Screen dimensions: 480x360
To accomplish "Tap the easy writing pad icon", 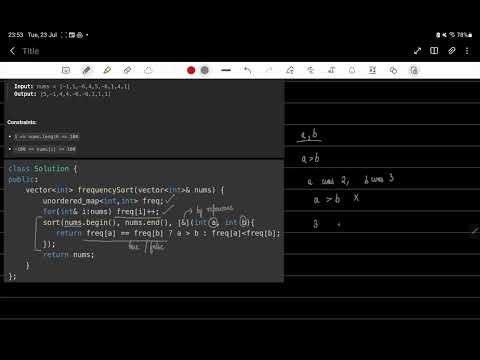I will [372, 70].
